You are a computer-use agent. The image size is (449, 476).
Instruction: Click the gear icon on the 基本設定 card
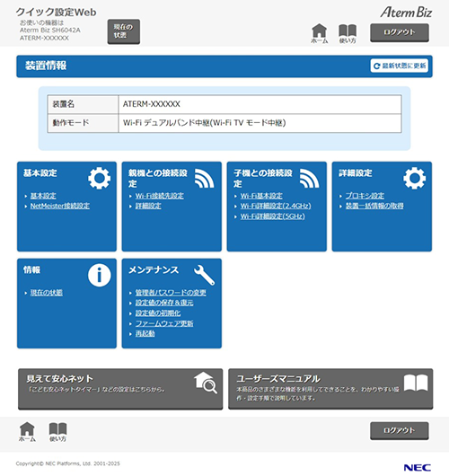coord(100,178)
